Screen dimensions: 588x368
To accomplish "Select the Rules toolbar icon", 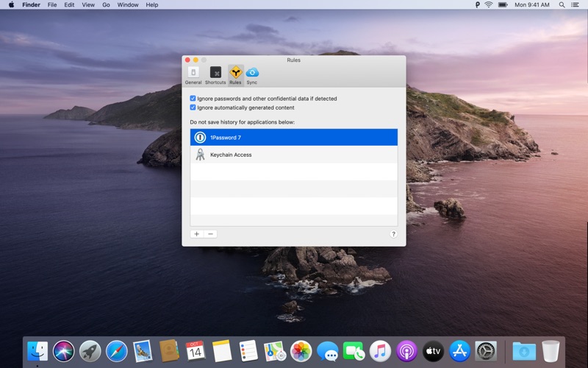I will click(x=235, y=74).
